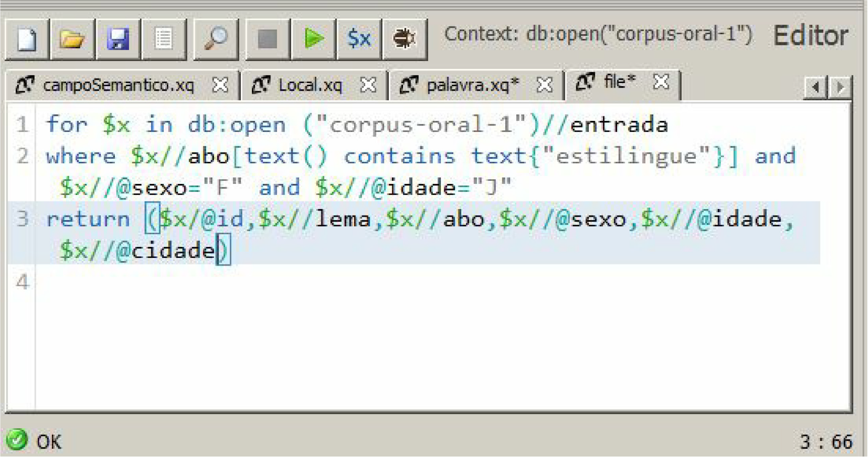Click the $x variables toolbar icon

pos(359,39)
